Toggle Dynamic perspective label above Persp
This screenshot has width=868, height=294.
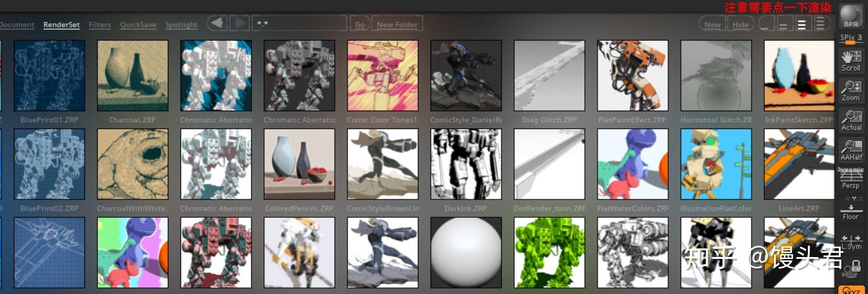tap(851, 170)
